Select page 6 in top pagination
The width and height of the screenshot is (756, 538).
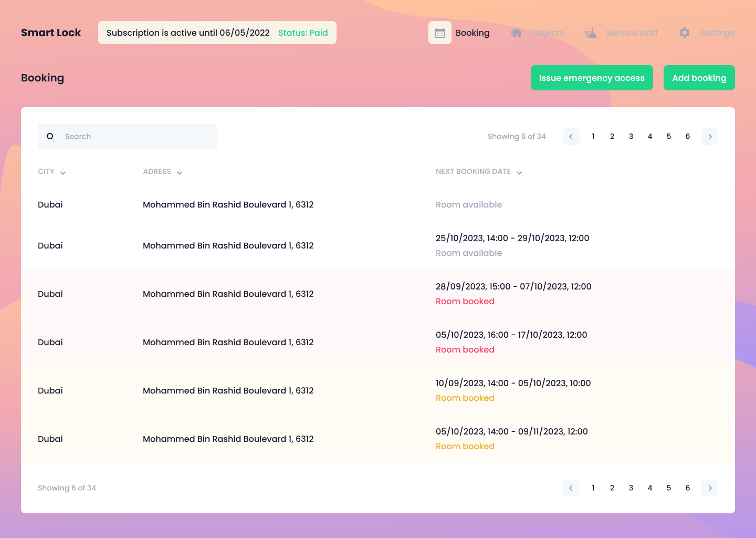coord(688,137)
